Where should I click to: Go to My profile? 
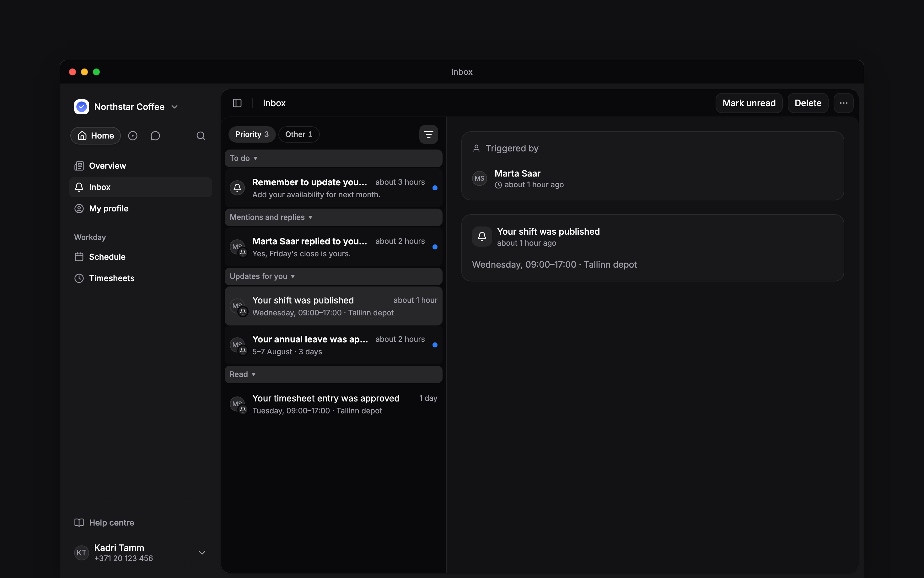(x=141, y=209)
